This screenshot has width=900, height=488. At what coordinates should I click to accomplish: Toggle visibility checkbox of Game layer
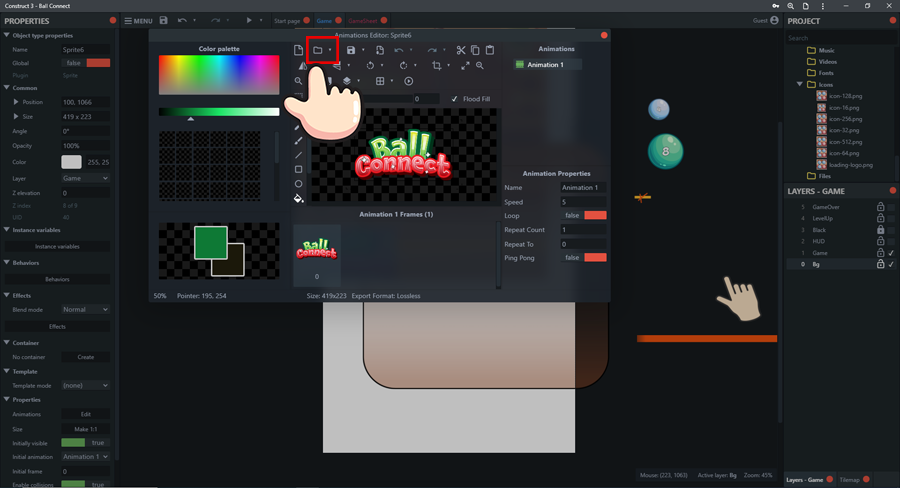[891, 253]
